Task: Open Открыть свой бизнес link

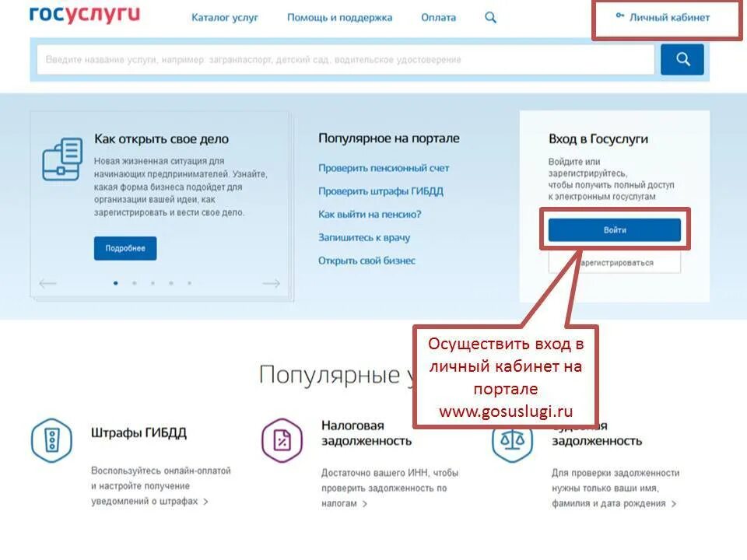Action: (366, 261)
